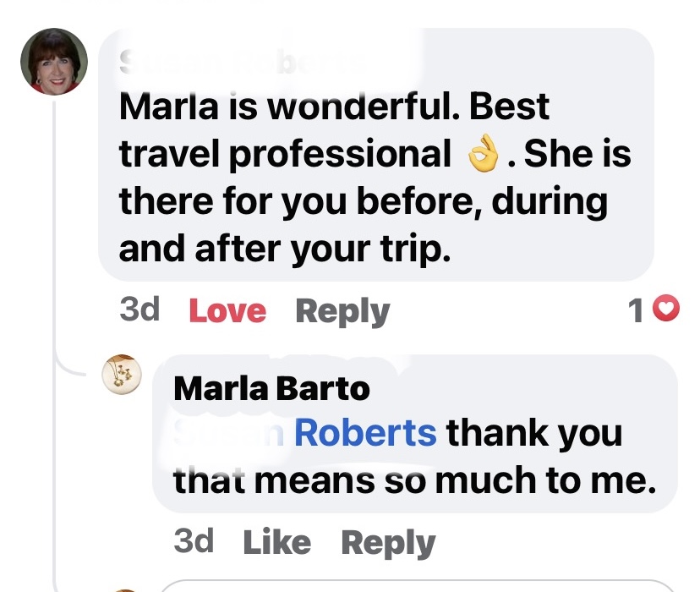The image size is (700, 592).
Task: Open the blue "Roberts" mention link
Action: (364, 433)
